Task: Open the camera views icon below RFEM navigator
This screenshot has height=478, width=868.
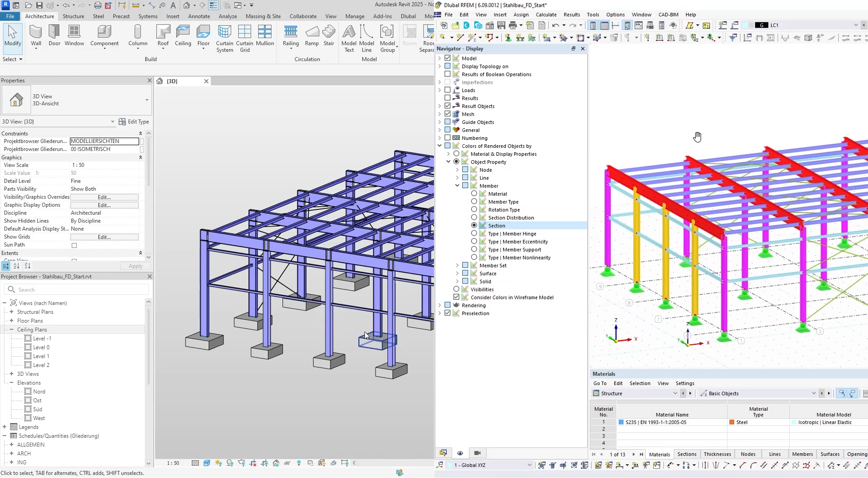Action: [477, 453]
